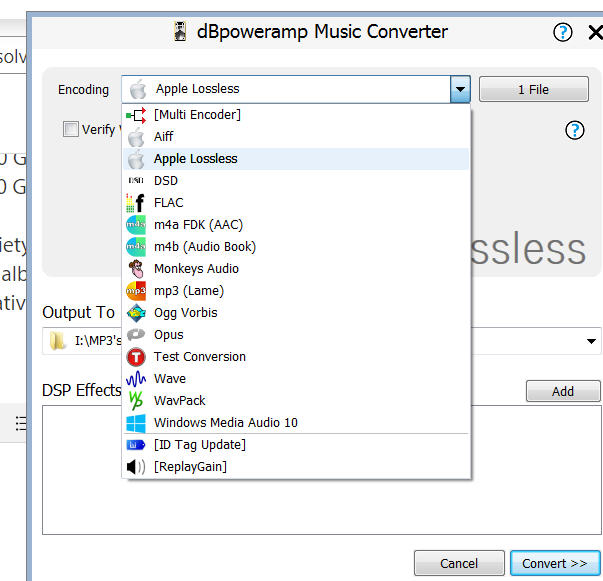Select Apple Lossless in the list
This screenshot has height=581, width=603.
pos(297,159)
